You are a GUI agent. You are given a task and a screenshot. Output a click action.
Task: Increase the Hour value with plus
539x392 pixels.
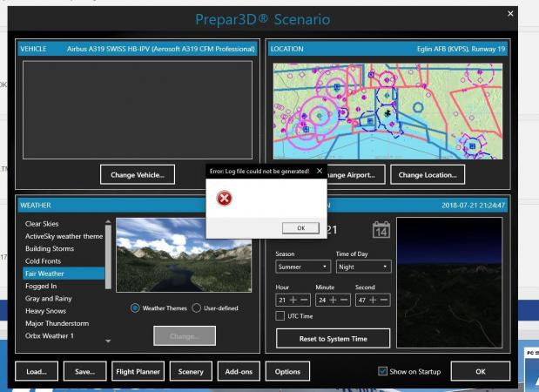[293, 300]
